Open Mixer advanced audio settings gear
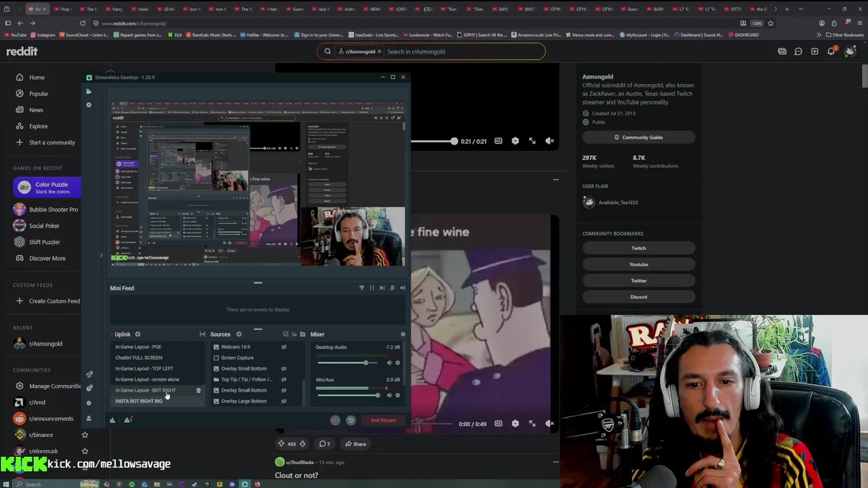The image size is (868, 488). pos(403,334)
